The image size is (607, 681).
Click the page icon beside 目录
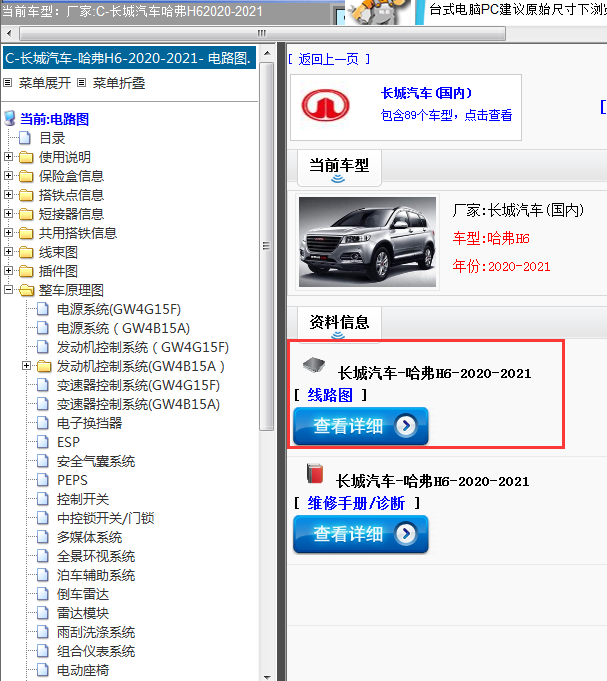click(x=25, y=138)
